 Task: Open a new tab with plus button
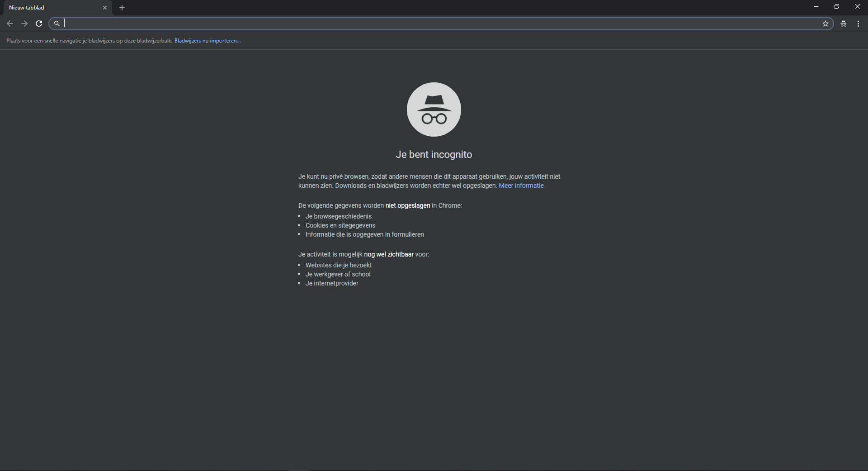pos(122,8)
